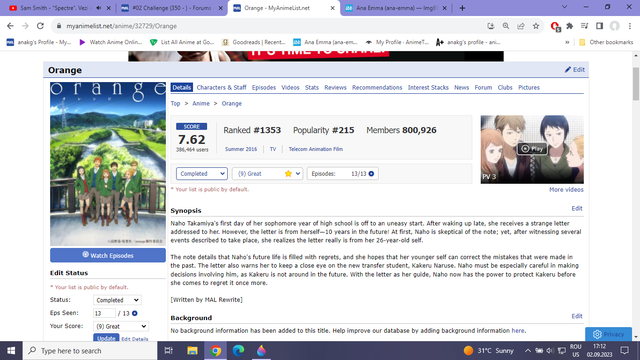Open the Forum tab
This screenshot has width=640, height=360.
(483, 87)
